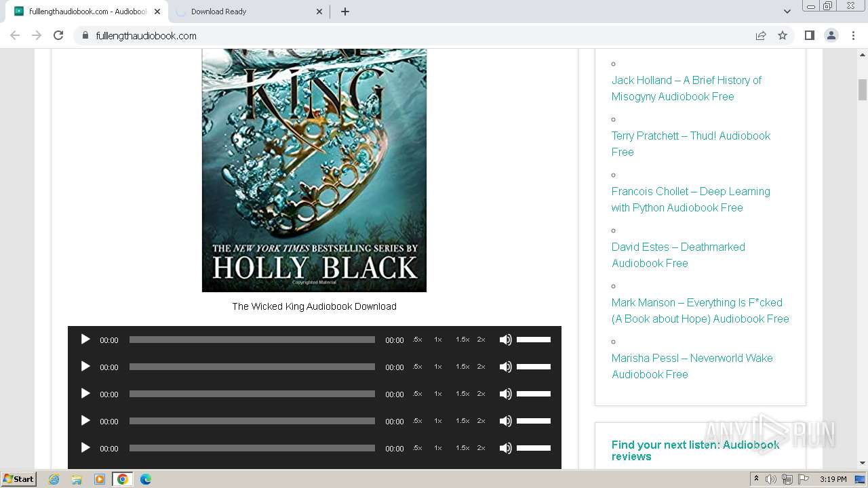Adjust the fourth player volume slider
868x488 pixels.
534,421
